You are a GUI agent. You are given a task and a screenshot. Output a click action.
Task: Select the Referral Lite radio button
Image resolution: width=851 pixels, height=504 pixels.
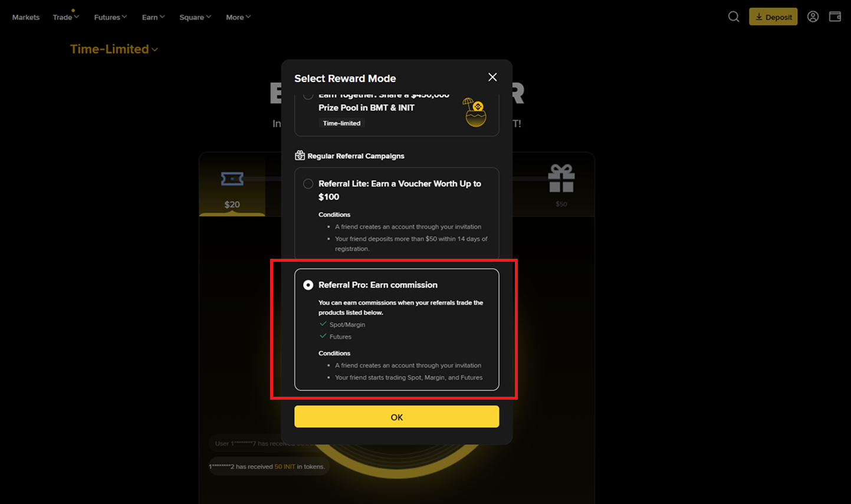point(308,184)
